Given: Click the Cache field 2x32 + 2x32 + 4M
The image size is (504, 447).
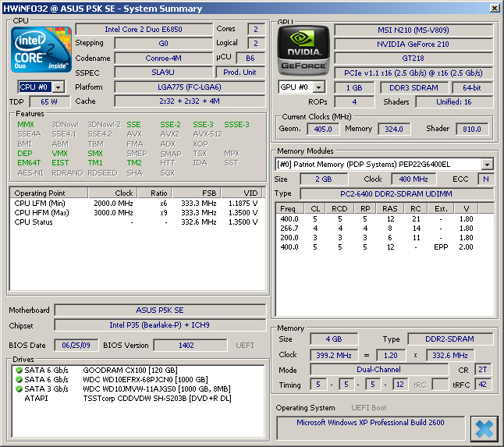Looking at the screenshot, I should (190, 101).
